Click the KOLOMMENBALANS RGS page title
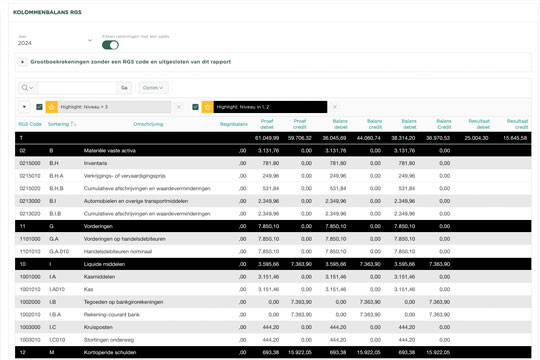The width and height of the screenshot is (540, 360). click(47, 12)
